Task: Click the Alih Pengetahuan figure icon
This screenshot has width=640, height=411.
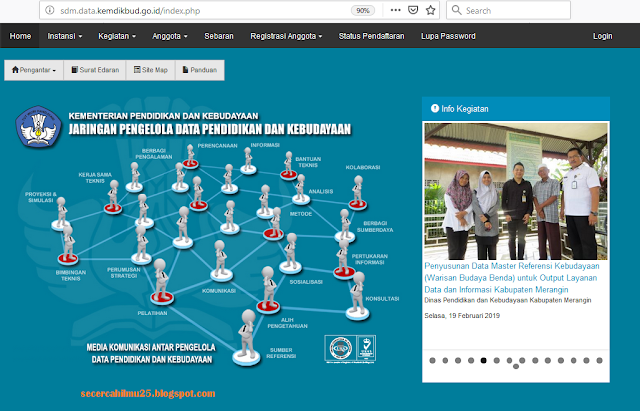Action: click(268, 290)
